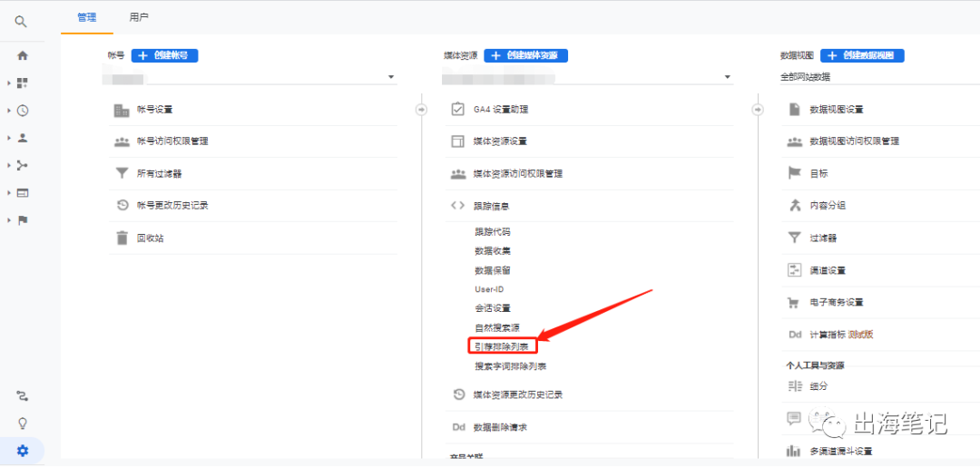Click the arrow circle between account and property columns

[421, 109]
